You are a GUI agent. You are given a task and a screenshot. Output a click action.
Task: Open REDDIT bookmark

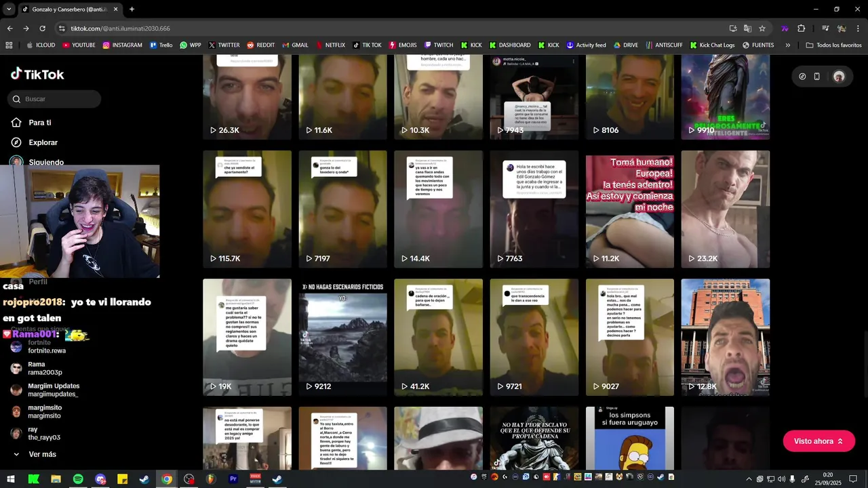[x=260, y=45]
